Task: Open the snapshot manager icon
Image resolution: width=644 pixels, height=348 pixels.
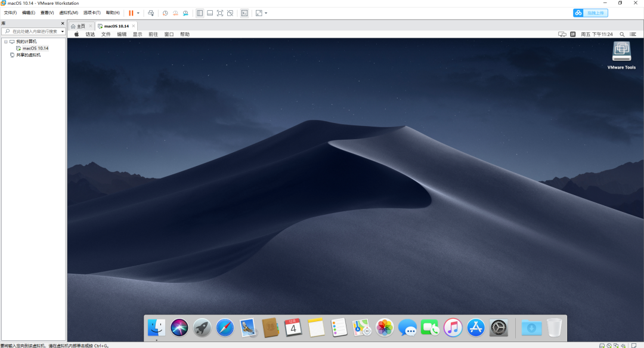Action: click(185, 13)
